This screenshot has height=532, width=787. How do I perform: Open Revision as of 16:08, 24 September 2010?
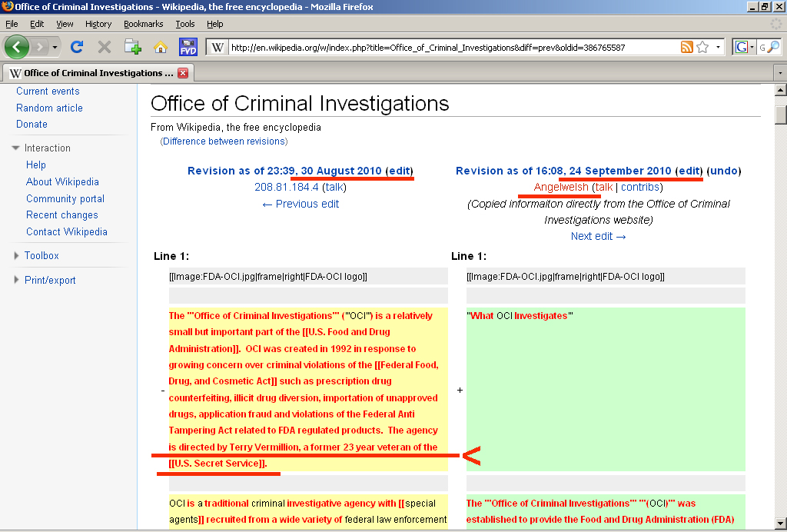tap(563, 171)
